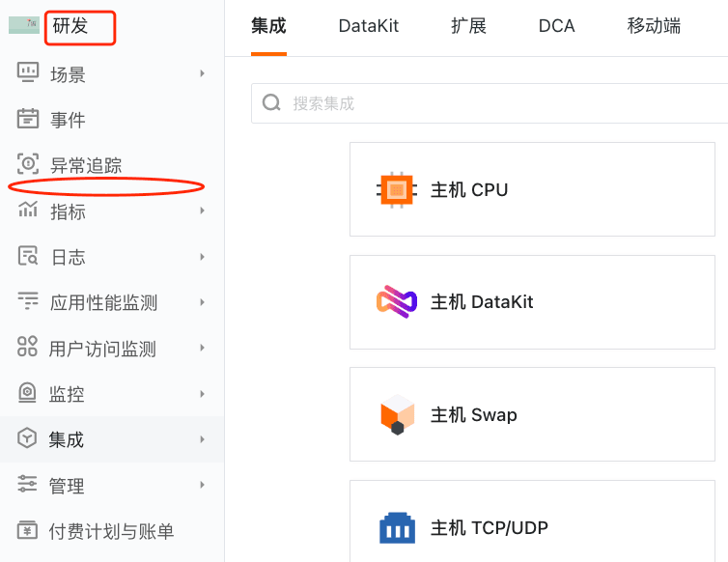Screen dimensions: 728x562
Task: Open the 主机 CPU integration card
Action: pos(532,189)
